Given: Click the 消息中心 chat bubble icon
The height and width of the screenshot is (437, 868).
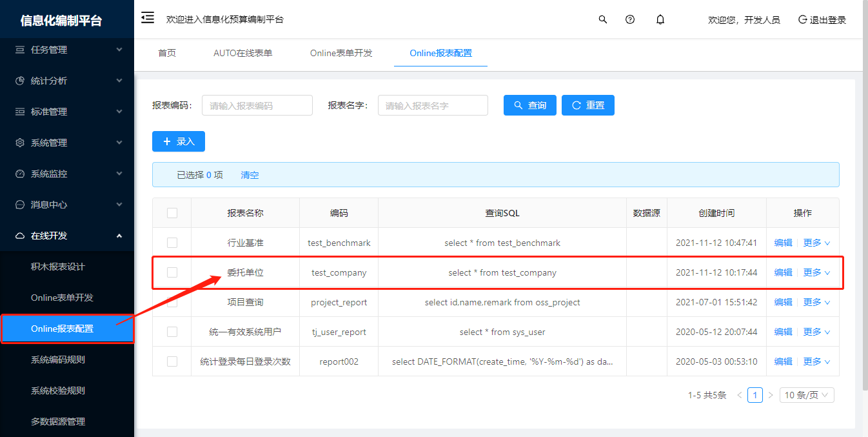Looking at the screenshot, I should (20, 205).
